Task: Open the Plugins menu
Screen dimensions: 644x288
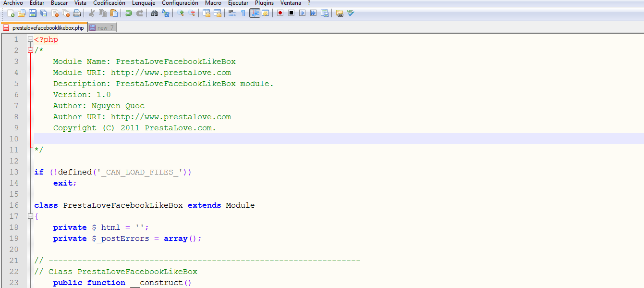Action: pyautogui.click(x=264, y=3)
